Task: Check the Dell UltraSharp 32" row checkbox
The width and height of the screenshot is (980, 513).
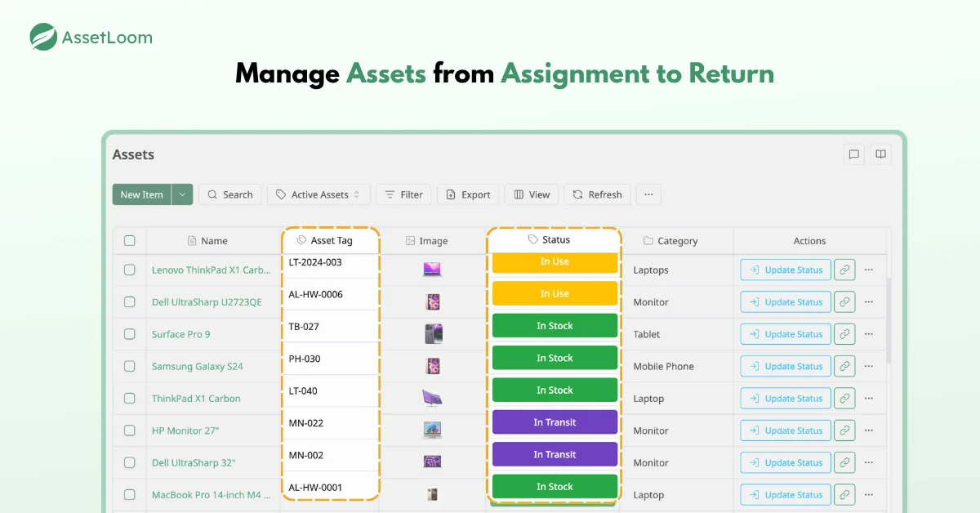Action: point(129,462)
